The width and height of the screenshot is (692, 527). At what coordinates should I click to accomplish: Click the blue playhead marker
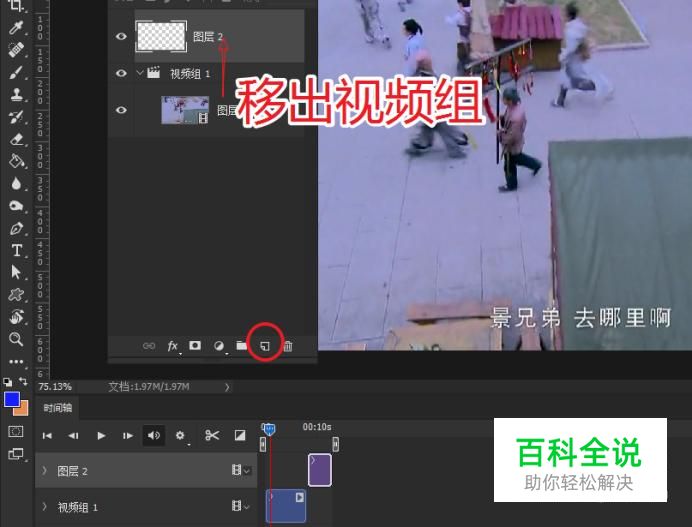coord(269,429)
